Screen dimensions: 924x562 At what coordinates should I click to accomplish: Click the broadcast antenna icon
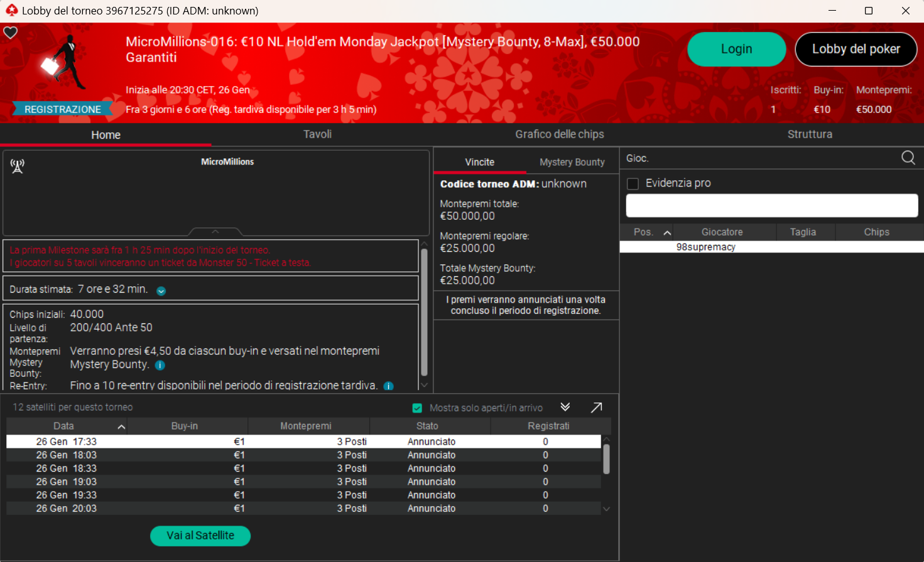coord(17,166)
